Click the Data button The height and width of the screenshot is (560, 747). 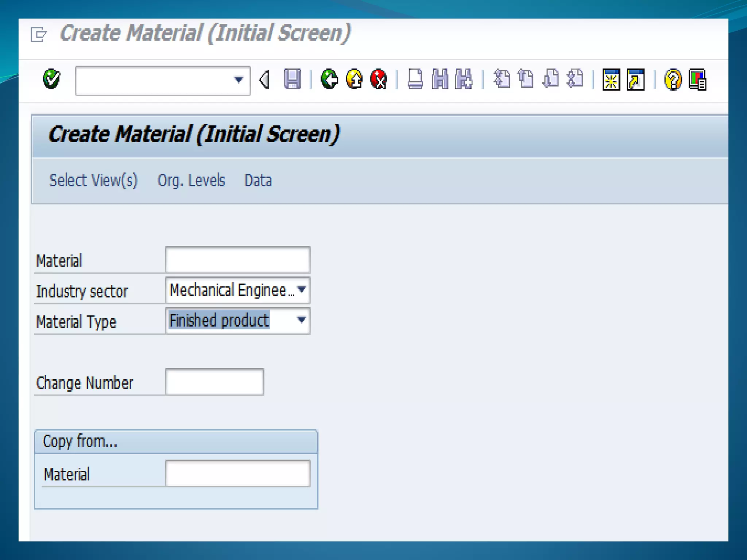(258, 180)
